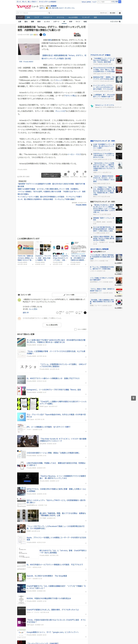Open the 速報 tab

[28, 17]
